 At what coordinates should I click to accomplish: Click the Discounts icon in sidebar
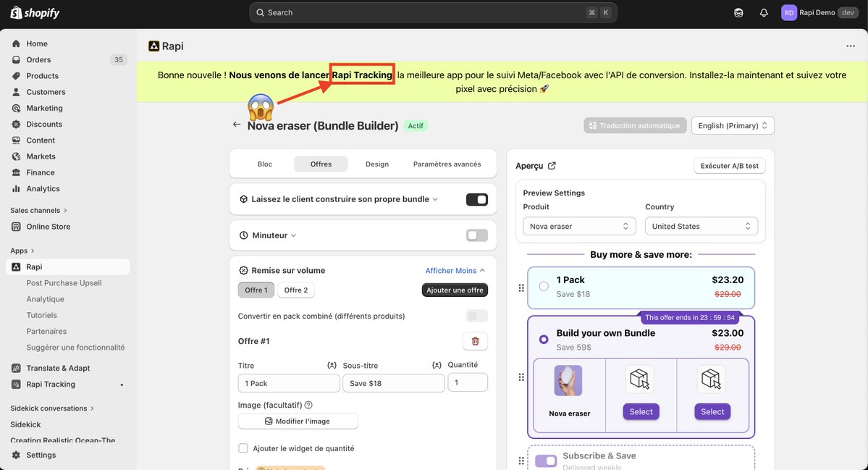tap(16, 124)
